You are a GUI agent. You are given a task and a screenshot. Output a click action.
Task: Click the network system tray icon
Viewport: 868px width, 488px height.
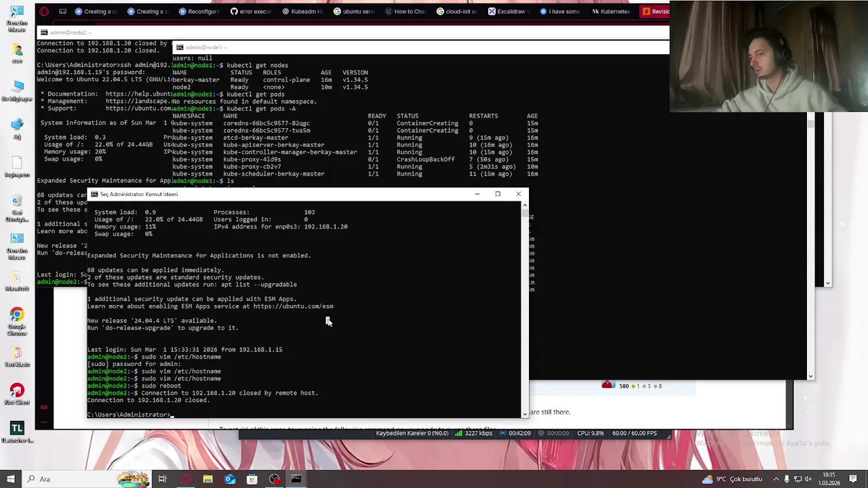[797, 479]
